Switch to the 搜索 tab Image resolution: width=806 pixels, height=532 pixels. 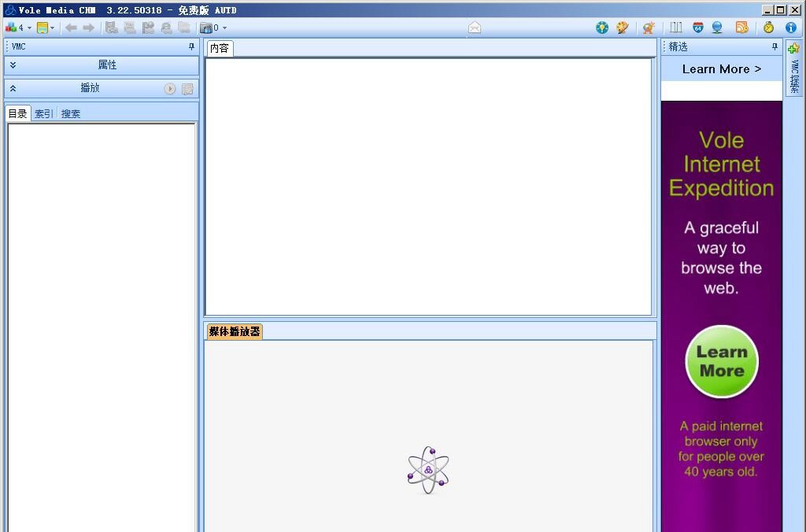click(70, 113)
